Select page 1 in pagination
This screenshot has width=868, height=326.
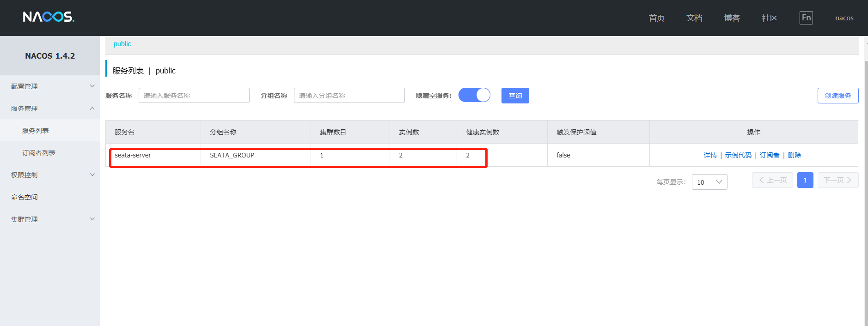tap(805, 180)
